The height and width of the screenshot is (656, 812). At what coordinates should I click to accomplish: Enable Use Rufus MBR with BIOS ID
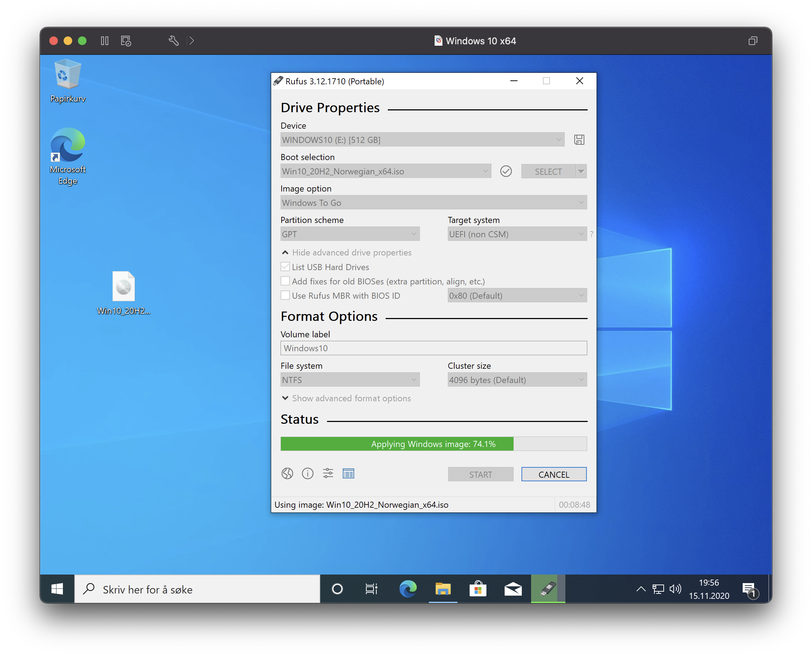[x=285, y=295]
